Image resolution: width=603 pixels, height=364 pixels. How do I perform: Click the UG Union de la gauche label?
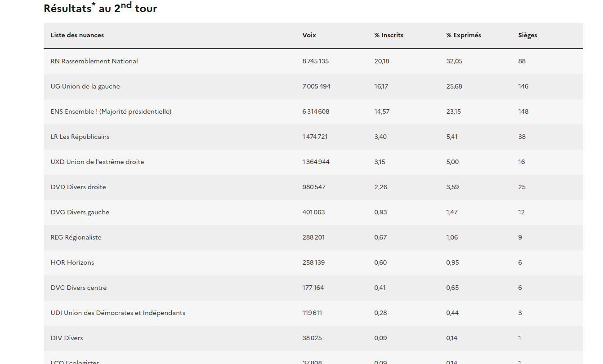[x=85, y=86]
